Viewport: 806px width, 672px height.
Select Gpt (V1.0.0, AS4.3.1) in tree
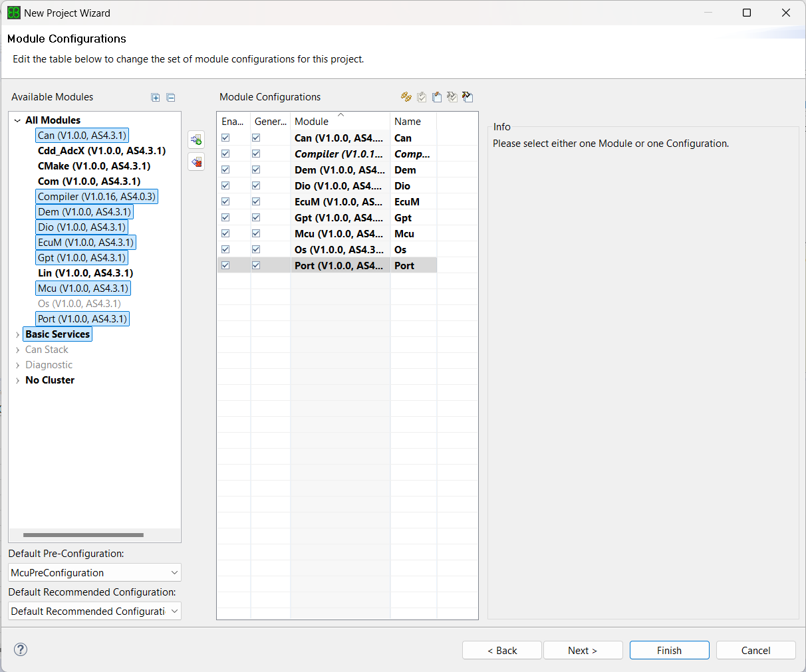[x=82, y=258]
